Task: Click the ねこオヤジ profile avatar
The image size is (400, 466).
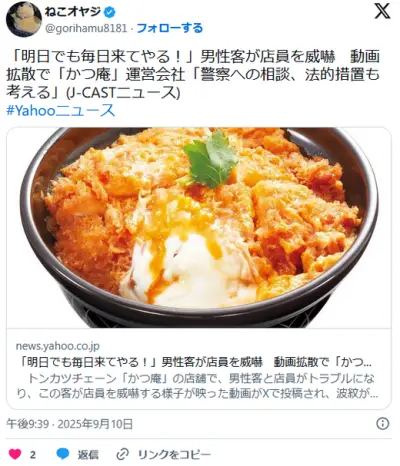Action: point(24,19)
